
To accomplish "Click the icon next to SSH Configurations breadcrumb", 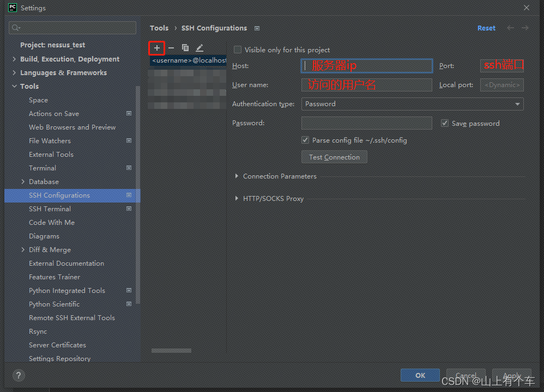I will pos(257,28).
